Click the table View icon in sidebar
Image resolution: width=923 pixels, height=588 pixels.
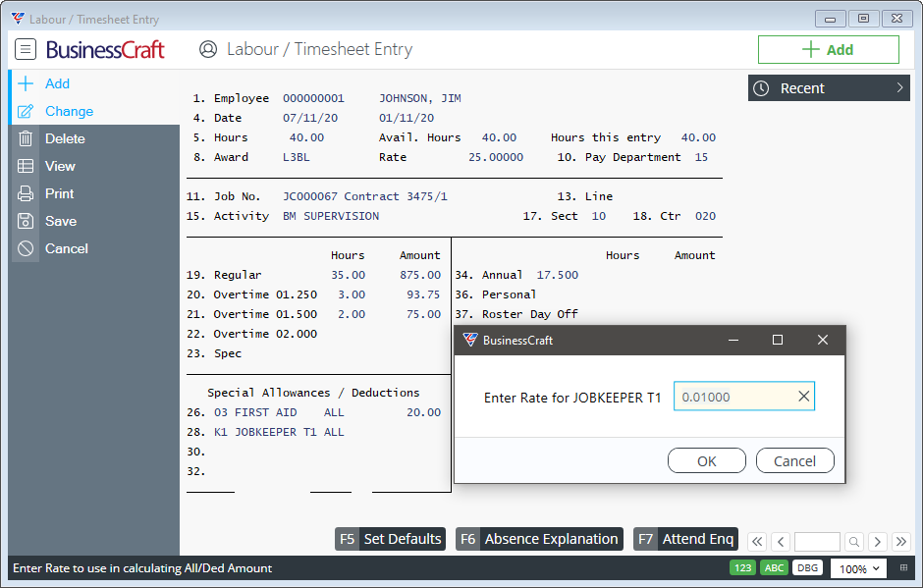[x=26, y=166]
